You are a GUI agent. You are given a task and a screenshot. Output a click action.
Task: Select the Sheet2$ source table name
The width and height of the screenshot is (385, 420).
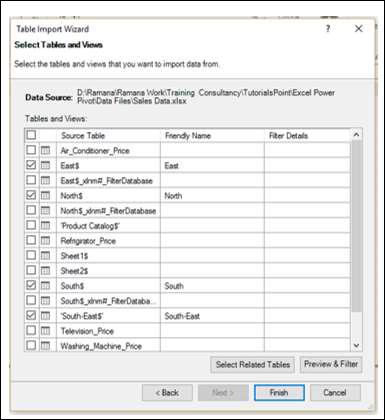coord(74,271)
